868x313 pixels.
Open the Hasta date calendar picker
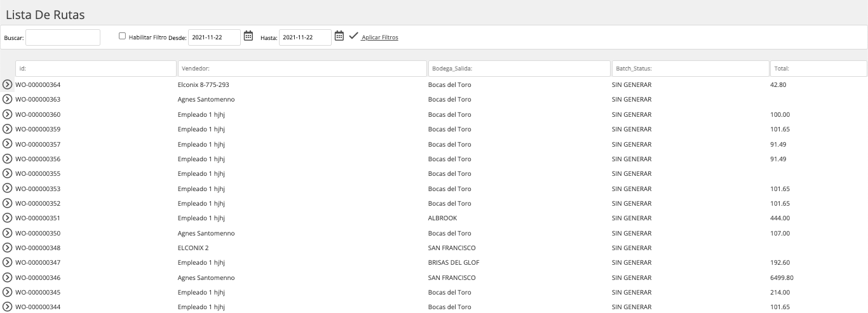pos(339,36)
